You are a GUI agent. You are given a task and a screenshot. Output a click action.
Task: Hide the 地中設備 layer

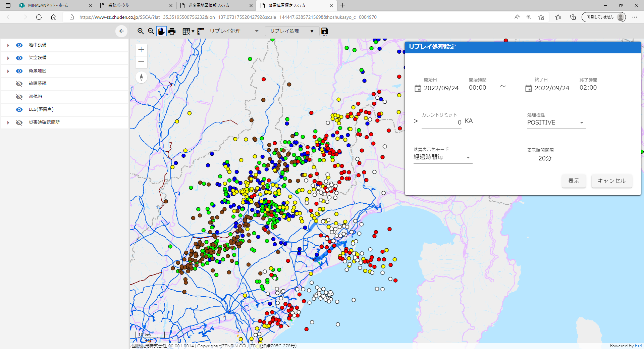tap(19, 45)
